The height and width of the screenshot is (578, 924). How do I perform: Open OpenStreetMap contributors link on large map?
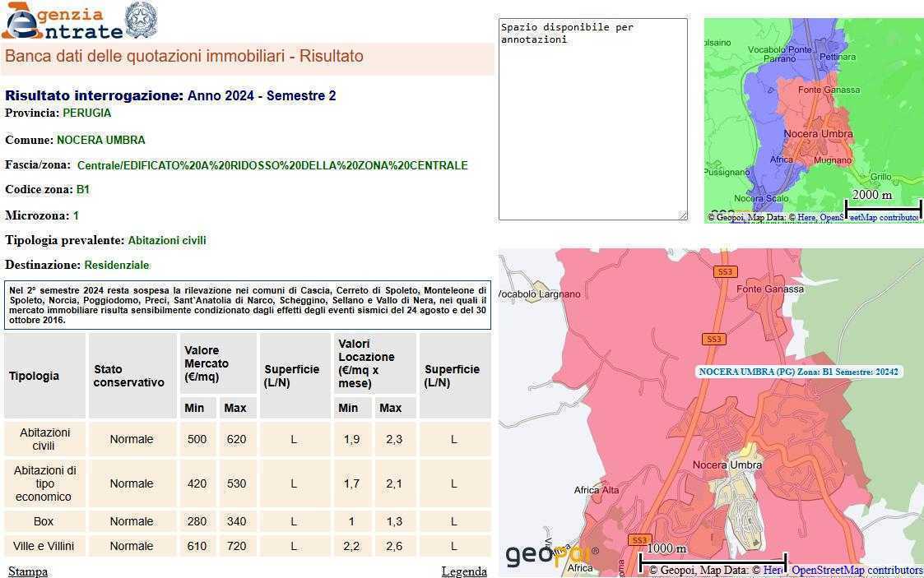[857, 570]
